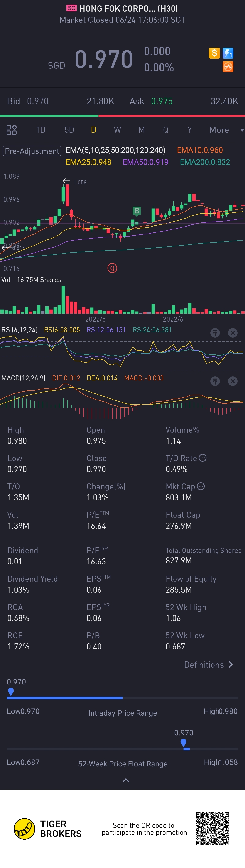This screenshot has height=868, width=245.
Task: Switch to Y yearly chart
Action: tap(190, 130)
